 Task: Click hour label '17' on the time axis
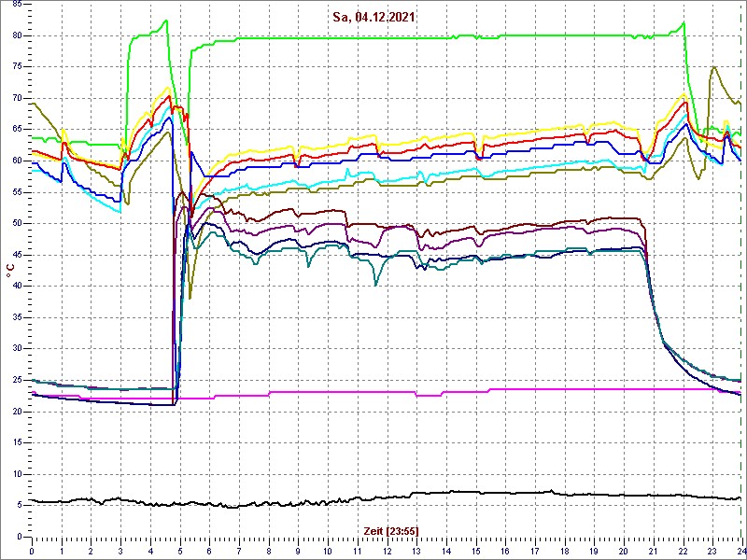click(x=534, y=553)
